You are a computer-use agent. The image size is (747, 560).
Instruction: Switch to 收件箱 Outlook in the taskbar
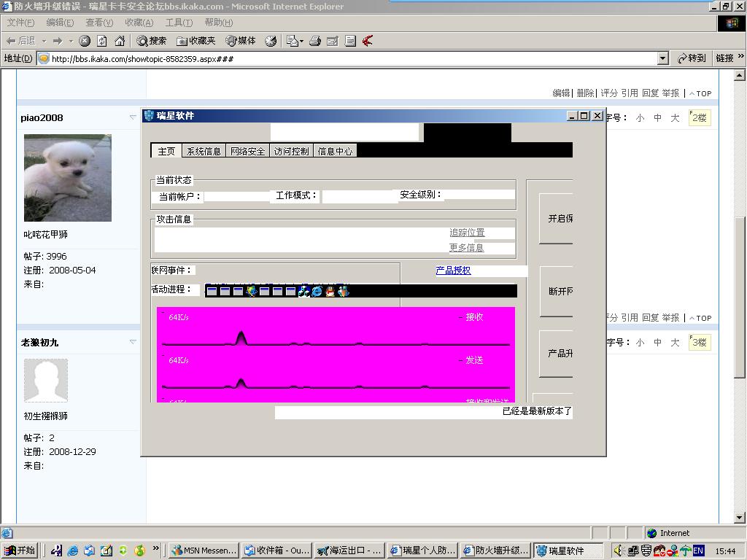pos(276,551)
